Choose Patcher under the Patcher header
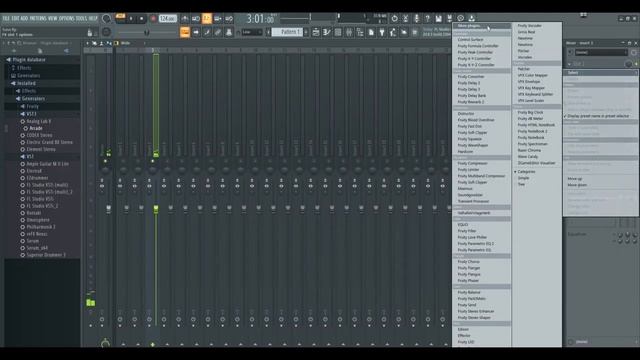The image size is (640, 360). [x=524, y=69]
